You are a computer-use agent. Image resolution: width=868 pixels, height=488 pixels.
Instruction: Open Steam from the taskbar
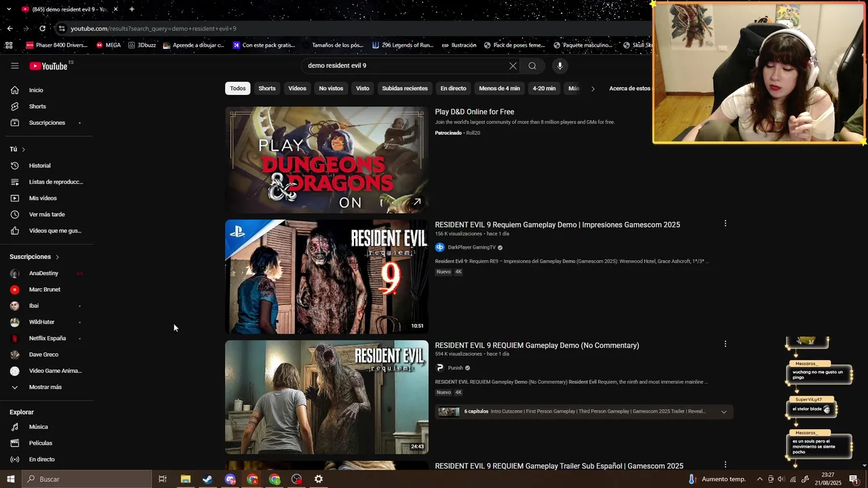click(208, 479)
